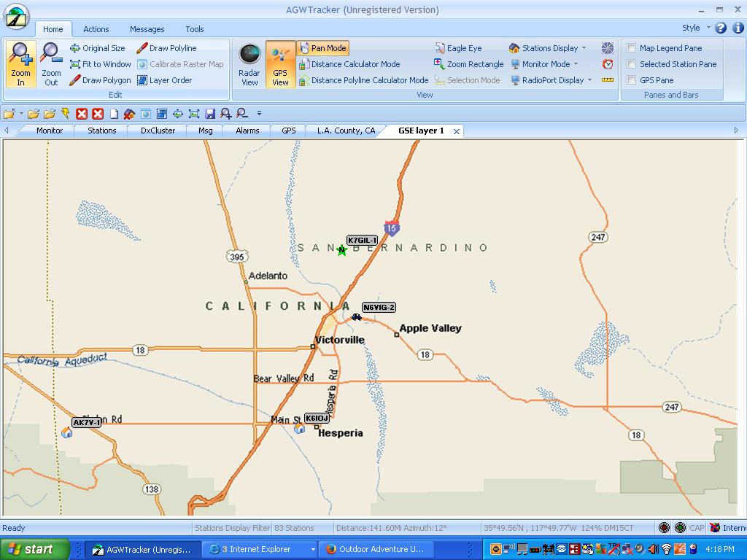The height and width of the screenshot is (560, 747).
Task: Open the Eagle Eye view
Action: coord(458,48)
